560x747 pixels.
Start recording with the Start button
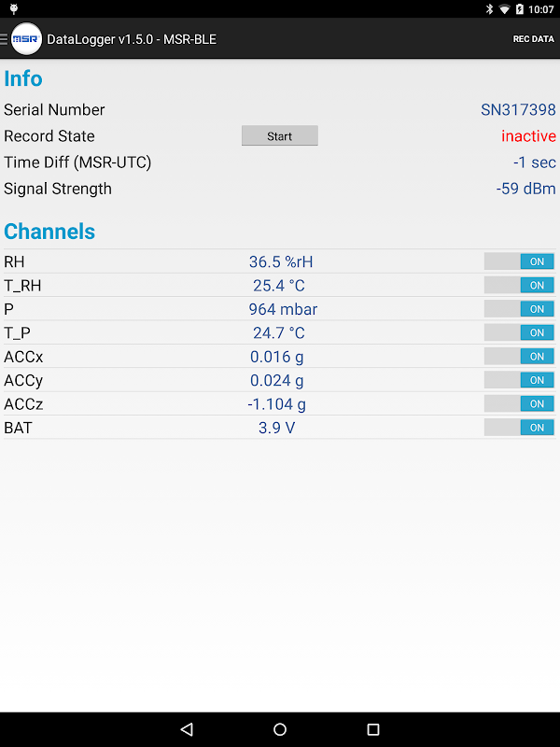[279, 135]
